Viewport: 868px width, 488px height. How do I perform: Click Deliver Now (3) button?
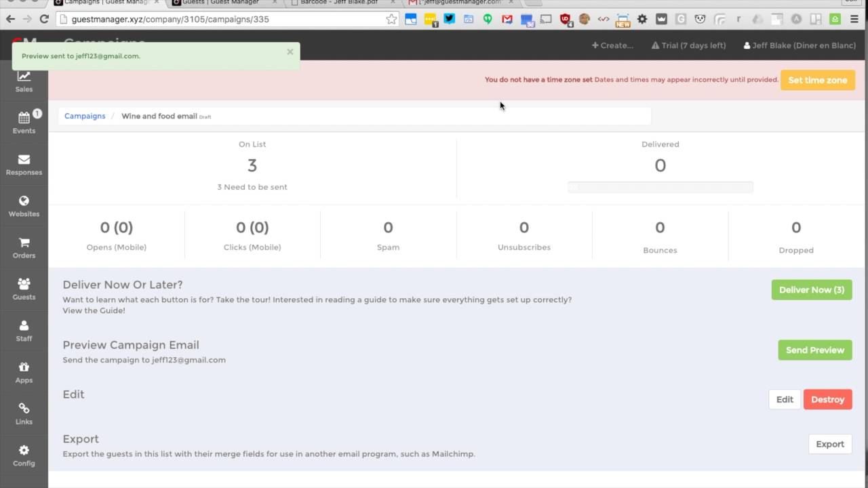click(812, 289)
